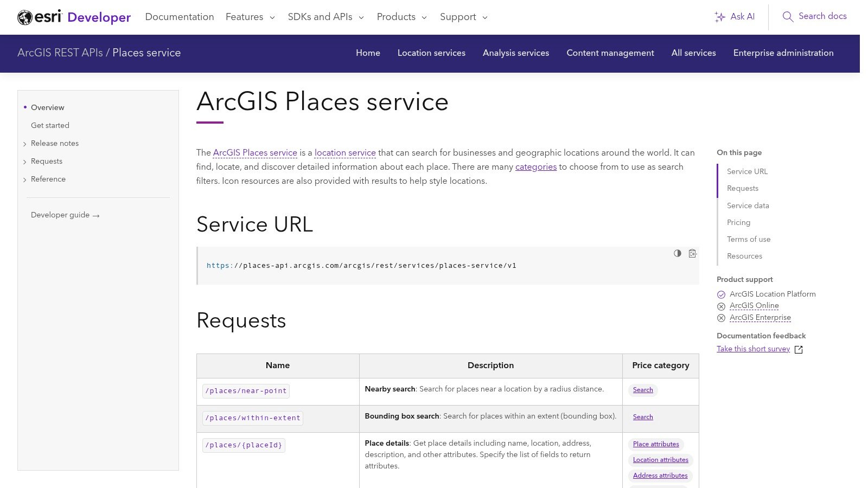Click the Place attributes price link
The height and width of the screenshot is (488, 868).
pos(656,444)
